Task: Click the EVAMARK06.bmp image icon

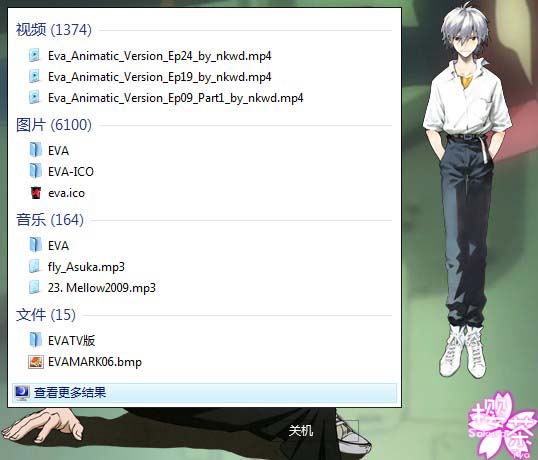Action: [x=36, y=362]
